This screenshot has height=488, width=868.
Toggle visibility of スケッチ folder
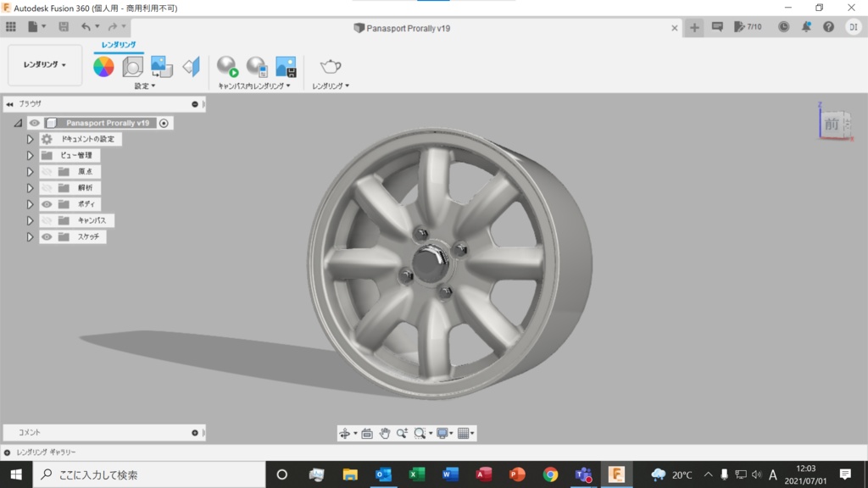(x=47, y=237)
